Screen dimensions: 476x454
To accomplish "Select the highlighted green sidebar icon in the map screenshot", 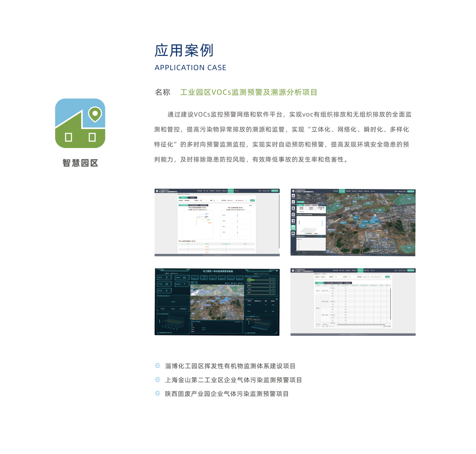I will coord(293,227).
